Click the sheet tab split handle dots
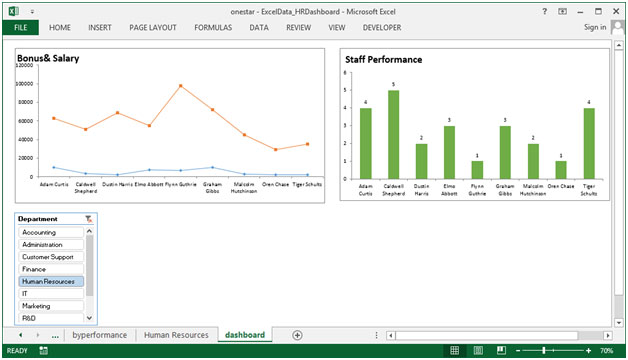The height and width of the screenshot is (360, 628). coord(376,335)
